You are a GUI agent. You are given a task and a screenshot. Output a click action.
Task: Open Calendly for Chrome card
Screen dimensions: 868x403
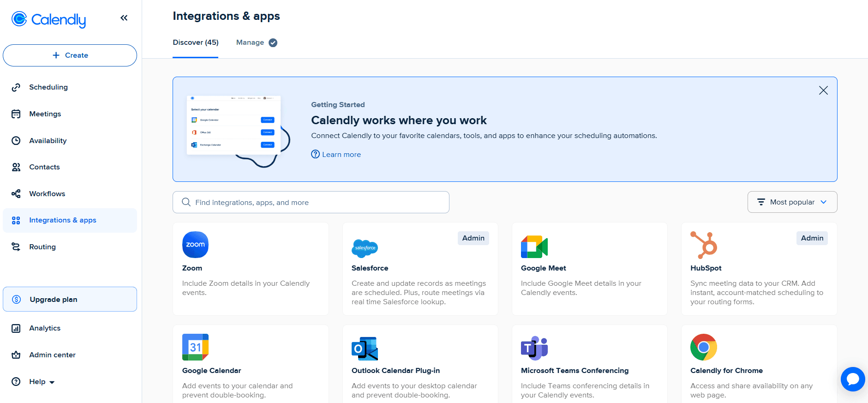click(x=759, y=364)
